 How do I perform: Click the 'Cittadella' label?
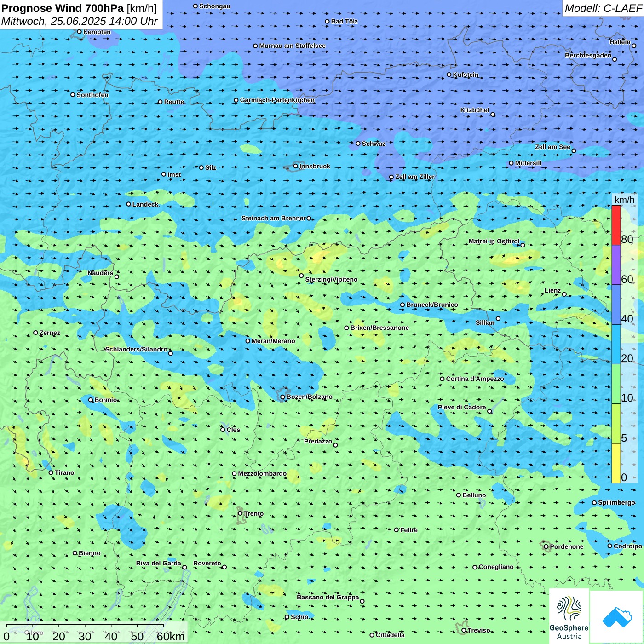pos(390,635)
